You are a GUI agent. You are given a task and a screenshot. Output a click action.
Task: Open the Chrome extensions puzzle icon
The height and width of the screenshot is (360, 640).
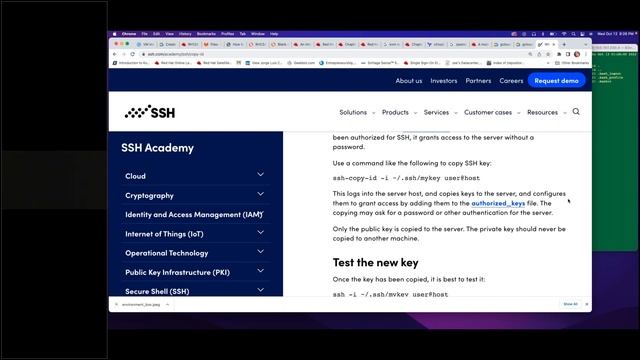[559, 54]
